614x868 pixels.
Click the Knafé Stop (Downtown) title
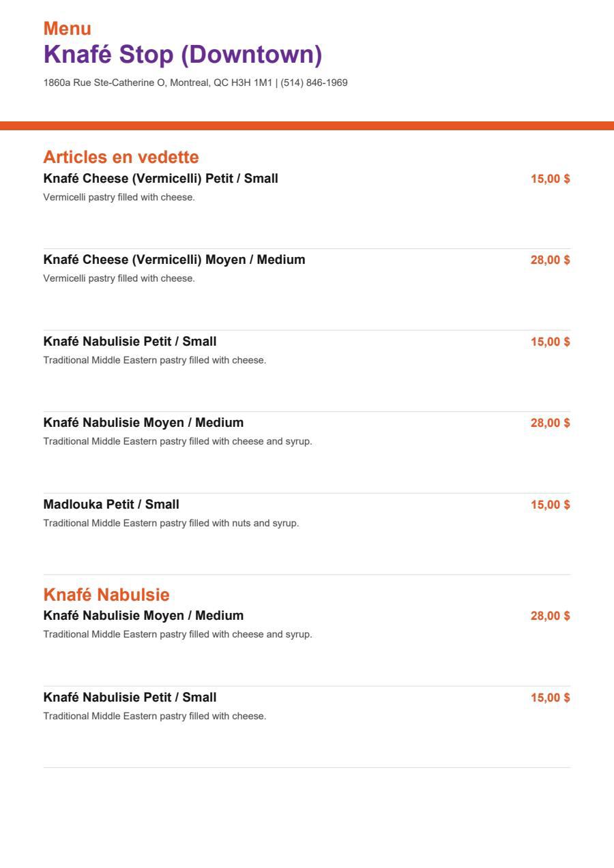(x=182, y=55)
